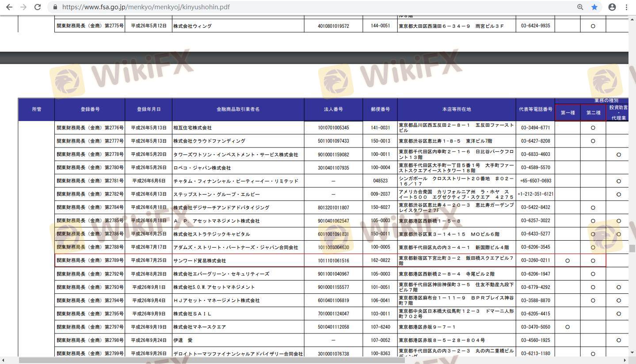Select the サンワード貿易株式会社 company name cell
The width and height of the screenshot is (636, 364).
(x=199, y=261)
